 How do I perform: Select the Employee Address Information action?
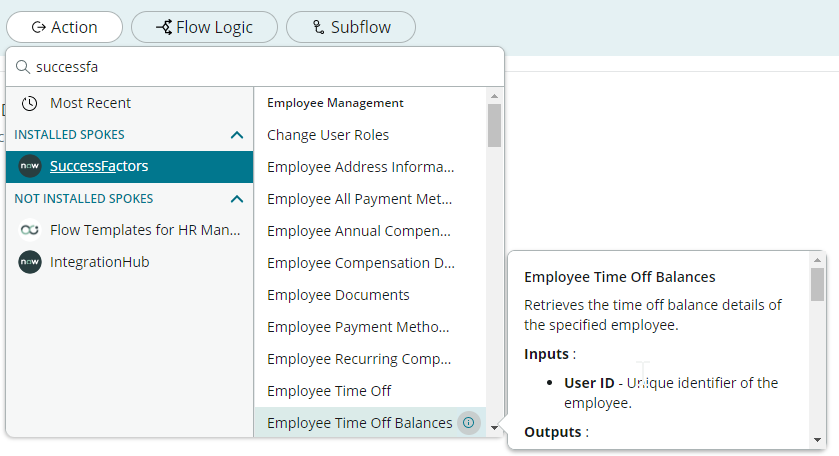(370, 167)
